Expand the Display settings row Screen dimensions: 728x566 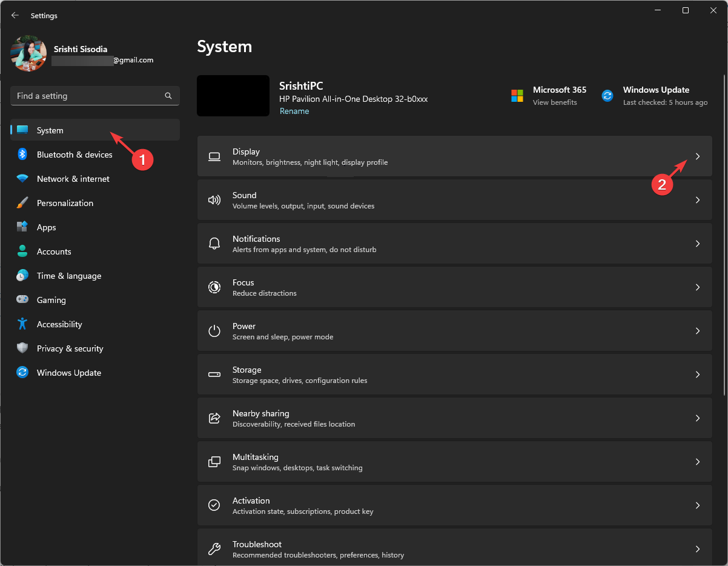(697, 156)
